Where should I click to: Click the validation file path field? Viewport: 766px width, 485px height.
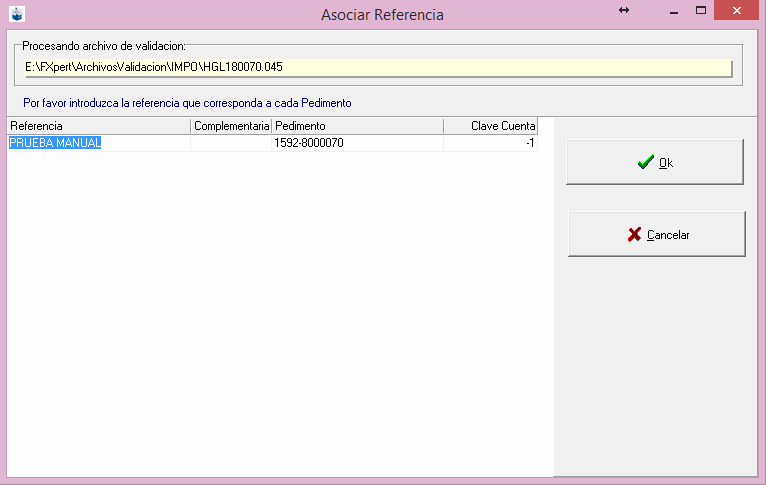[x=377, y=68]
